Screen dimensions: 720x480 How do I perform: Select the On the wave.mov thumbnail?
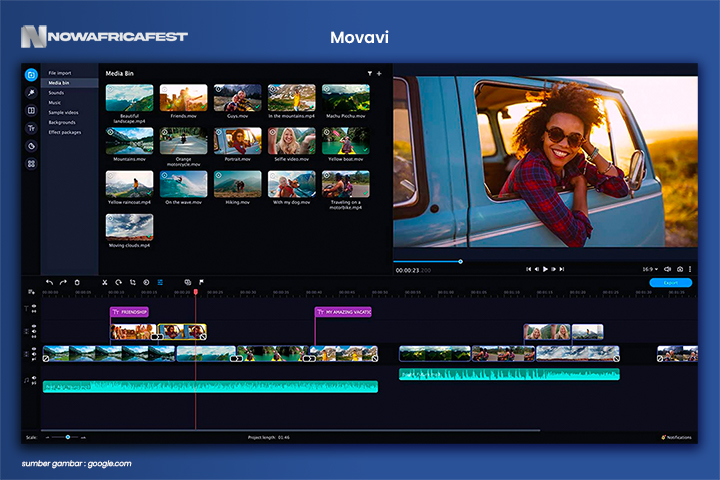[183, 184]
